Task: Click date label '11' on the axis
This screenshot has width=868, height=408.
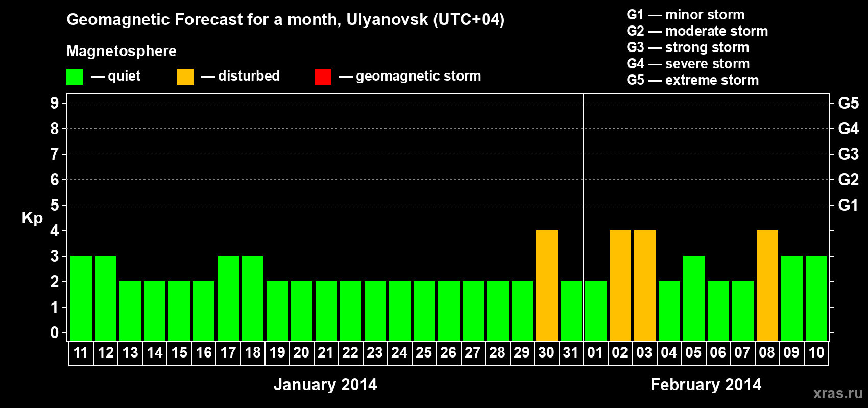Action: pyautogui.click(x=81, y=352)
